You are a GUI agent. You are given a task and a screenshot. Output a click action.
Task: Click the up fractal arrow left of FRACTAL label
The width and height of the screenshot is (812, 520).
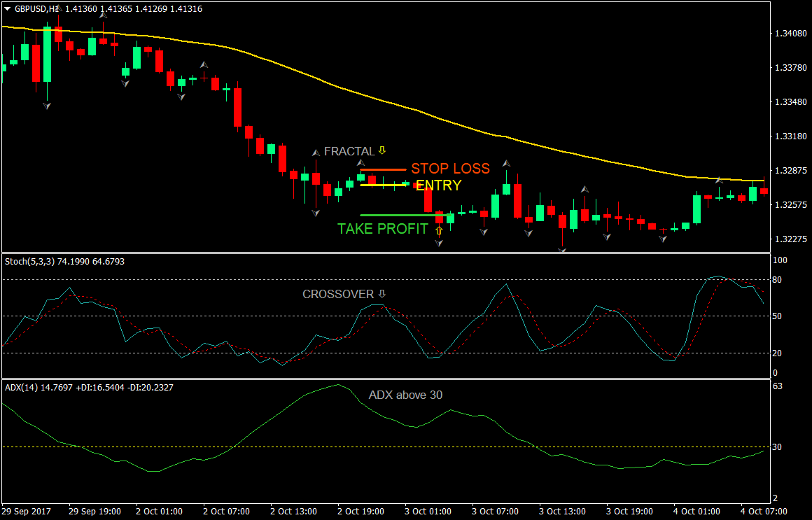pyautogui.click(x=316, y=153)
